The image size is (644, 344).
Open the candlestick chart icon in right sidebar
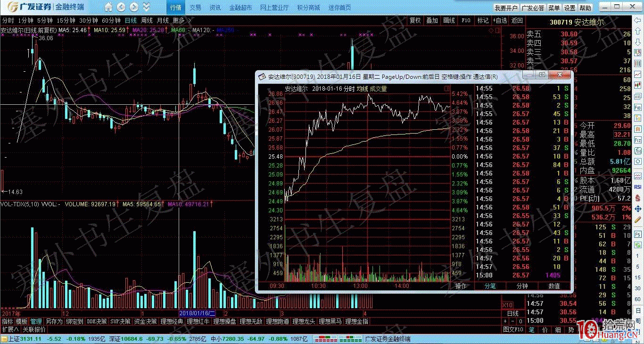pyautogui.click(x=637, y=84)
